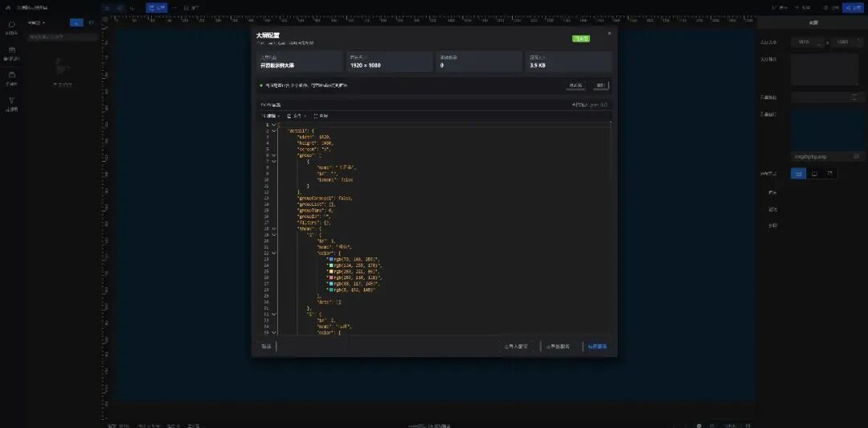The height and width of the screenshot is (428, 868).
Task: Click the cyan color swatch on line 27
Action: pyautogui.click(x=331, y=283)
